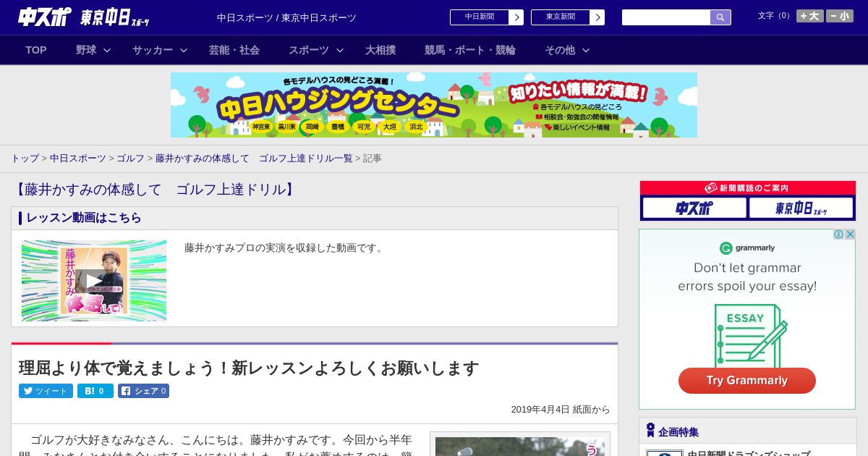The width and height of the screenshot is (868, 456).
Task: Click the article photo thumbnail
Action: 520,445
